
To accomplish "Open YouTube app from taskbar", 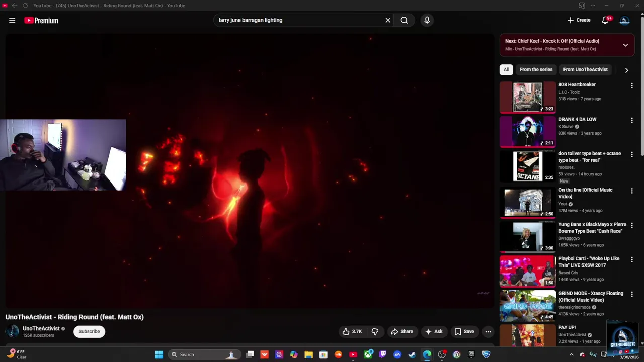I will click(x=353, y=354).
